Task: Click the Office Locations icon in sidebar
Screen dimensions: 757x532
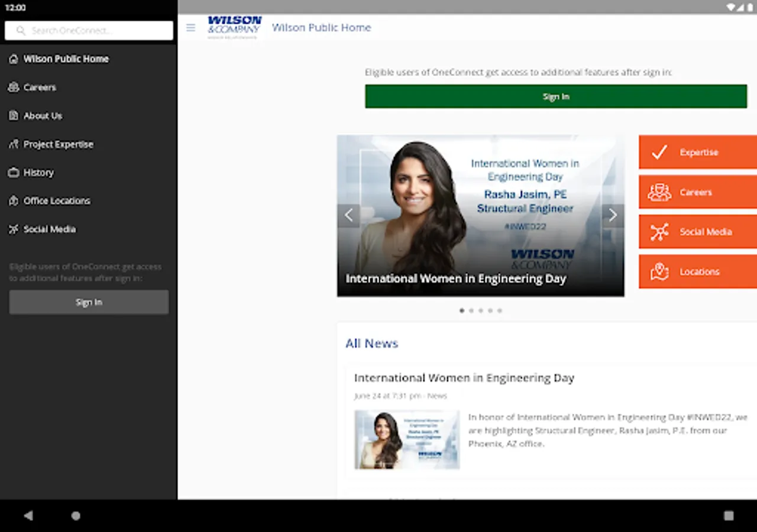Action: pyautogui.click(x=14, y=201)
